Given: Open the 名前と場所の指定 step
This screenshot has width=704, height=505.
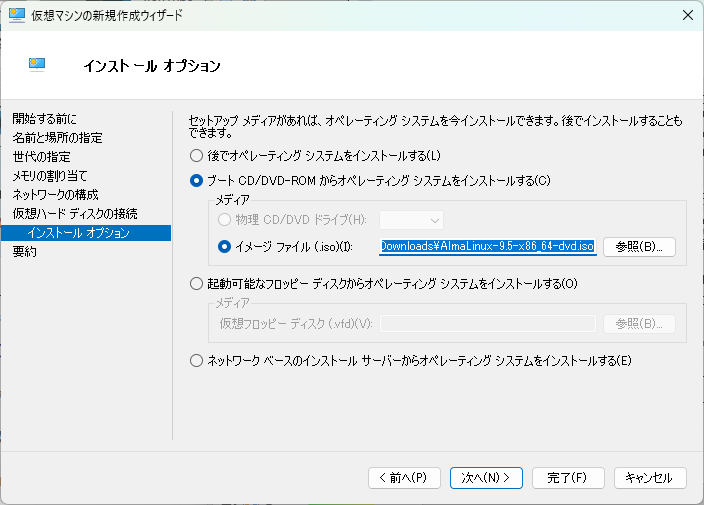Looking at the screenshot, I should [57, 138].
